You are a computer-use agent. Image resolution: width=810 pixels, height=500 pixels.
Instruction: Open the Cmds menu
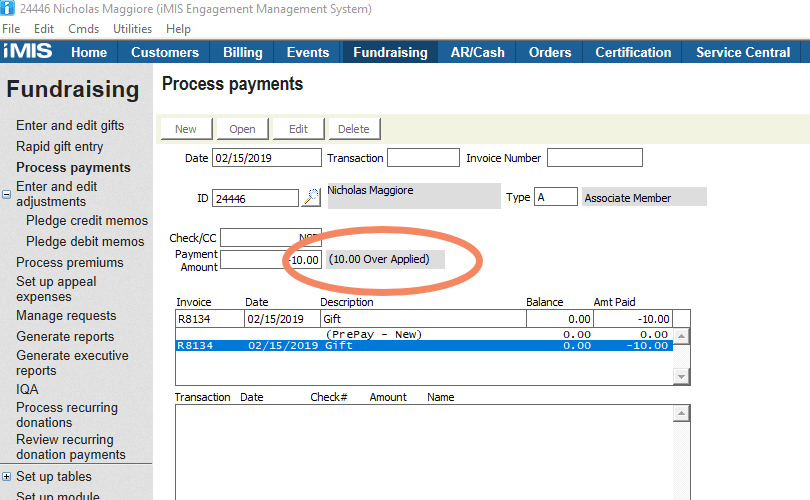pyautogui.click(x=83, y=29)
